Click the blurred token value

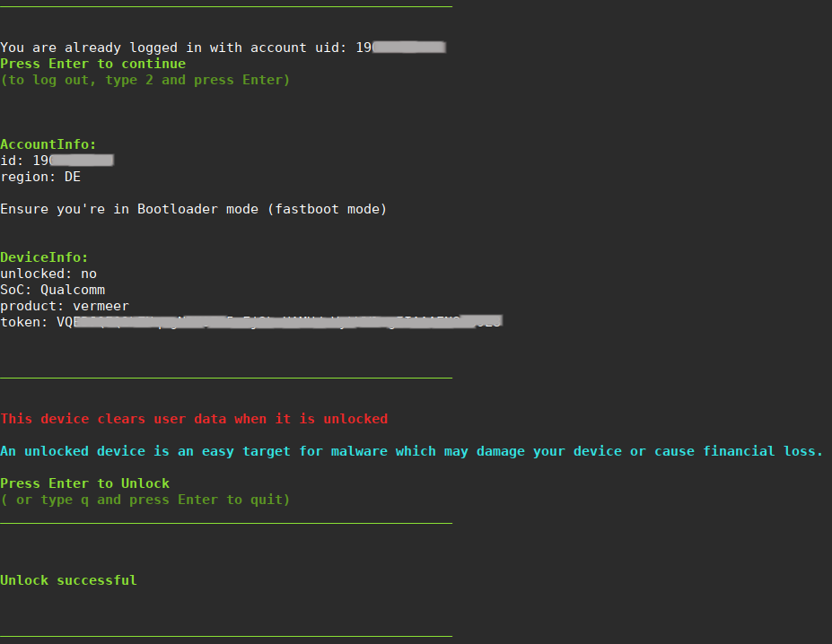(287, 321)
